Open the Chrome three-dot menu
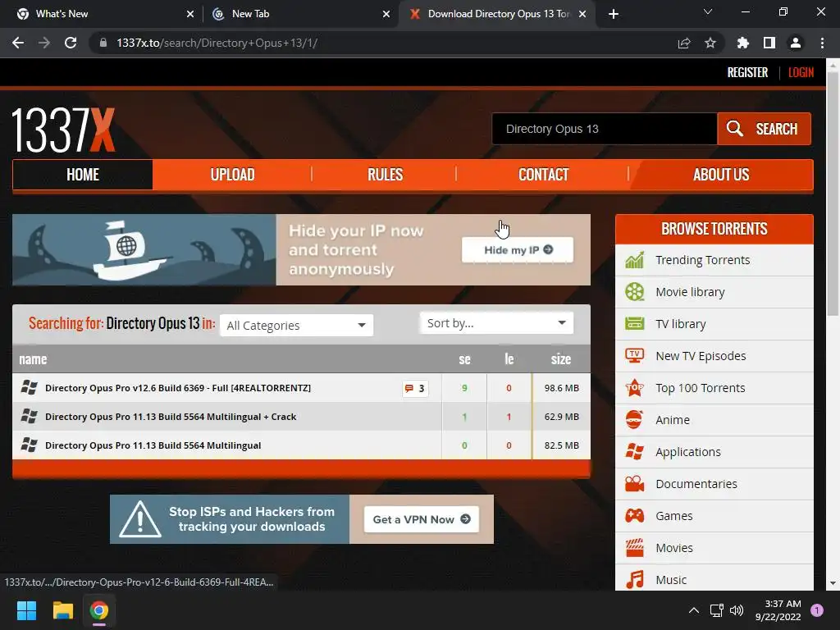Image resolution: width=840 pixels, height=630 pixels. pos(822,43)
